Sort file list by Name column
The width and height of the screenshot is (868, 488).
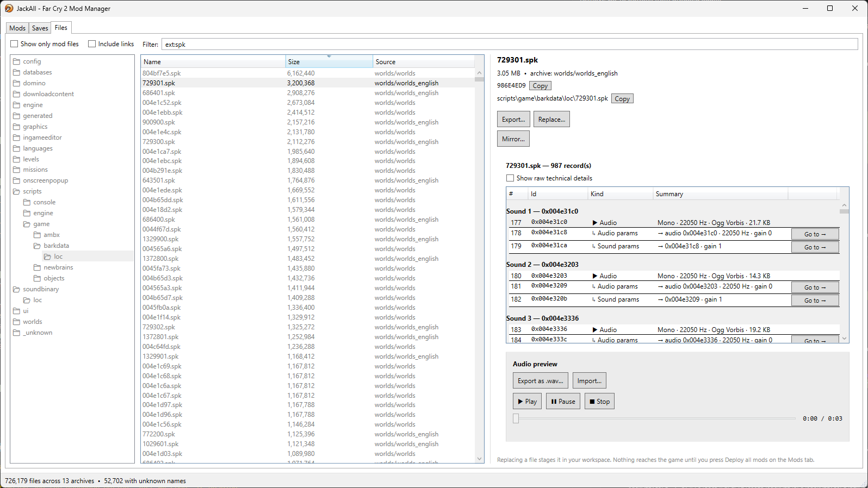pos(213,62)
